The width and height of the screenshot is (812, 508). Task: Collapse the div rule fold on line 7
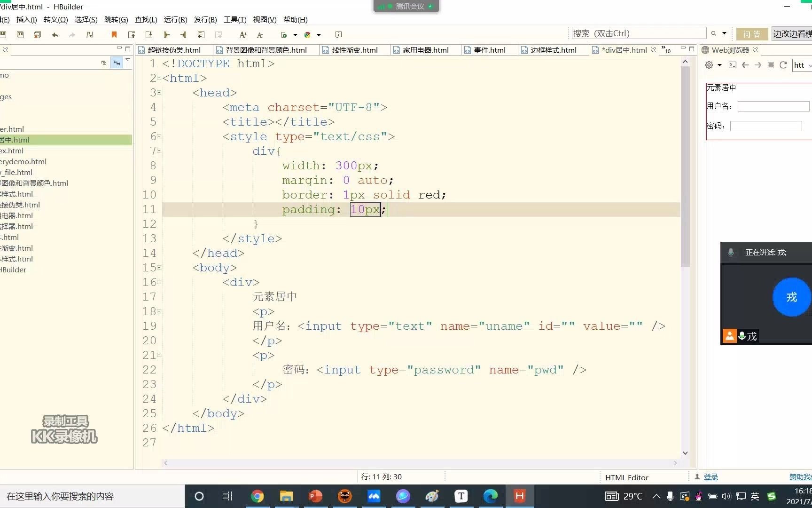pos(159,151)
